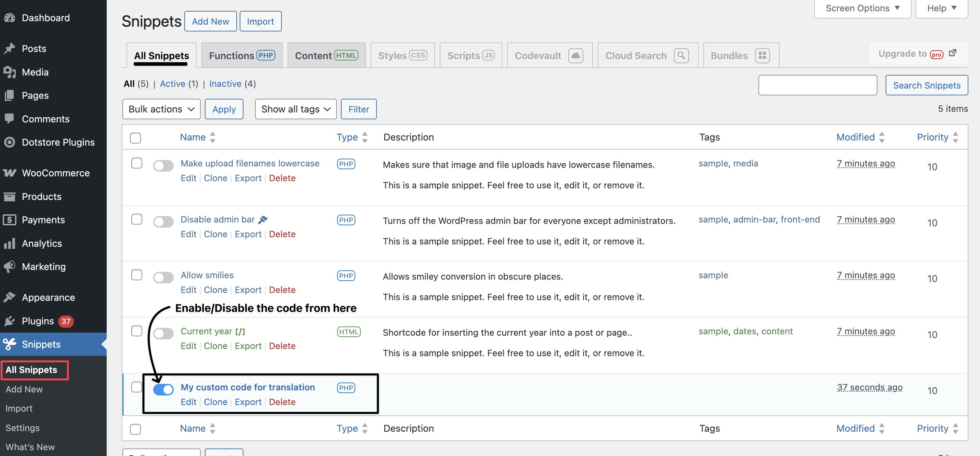Expand the Help panel

click(942, 8)
